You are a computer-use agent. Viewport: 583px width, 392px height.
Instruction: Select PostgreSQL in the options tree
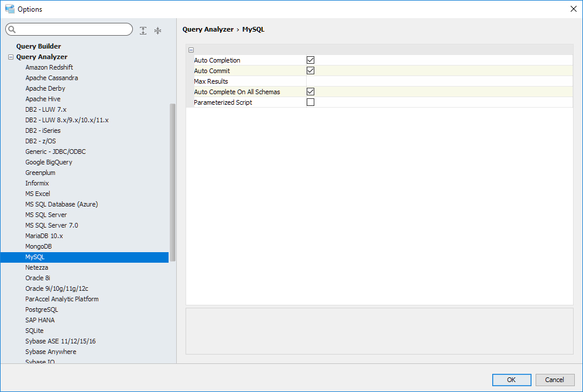click(x=42, y=310)
